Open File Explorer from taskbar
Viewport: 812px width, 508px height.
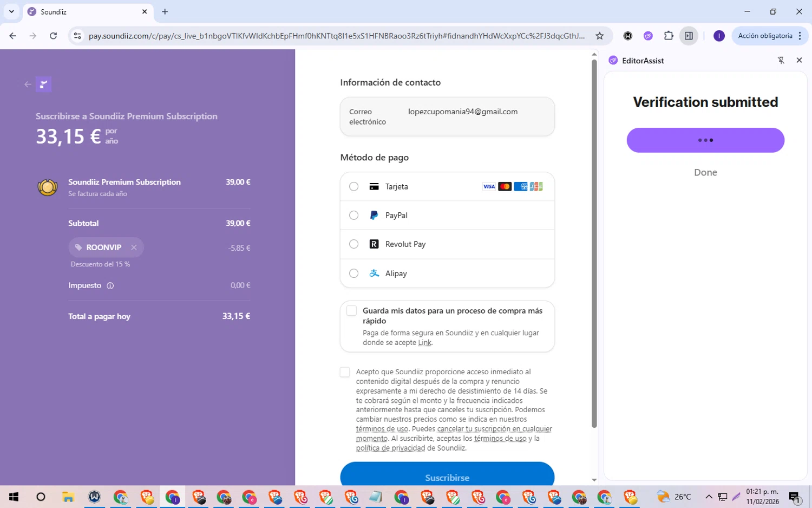pos(68,497)
